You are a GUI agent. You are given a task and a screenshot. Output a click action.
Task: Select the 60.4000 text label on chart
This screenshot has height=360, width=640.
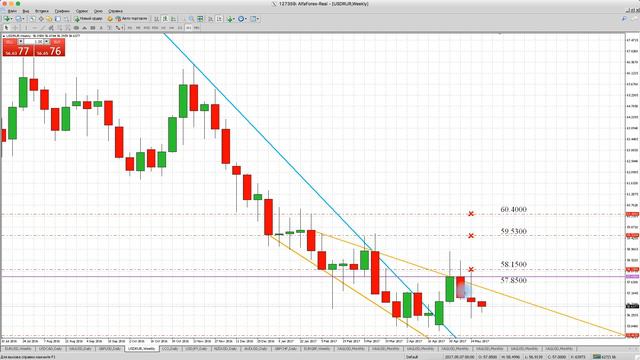513,209
